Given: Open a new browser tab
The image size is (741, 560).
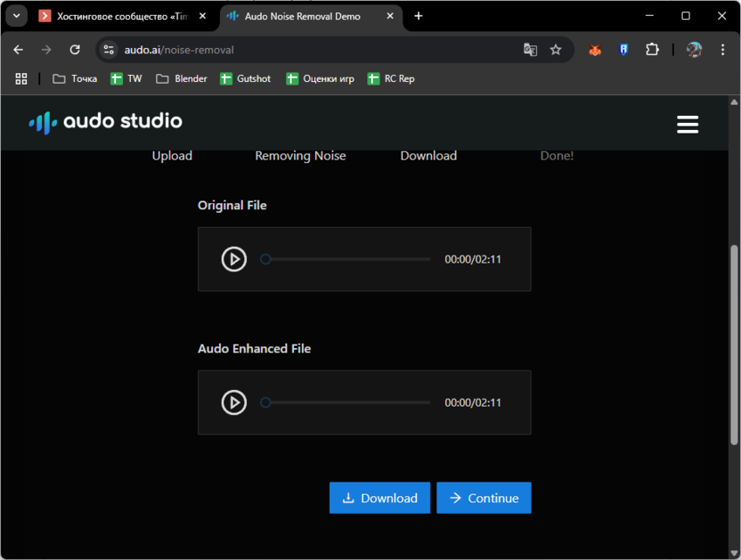Looking at the screenshot, I should coord(419,16).
